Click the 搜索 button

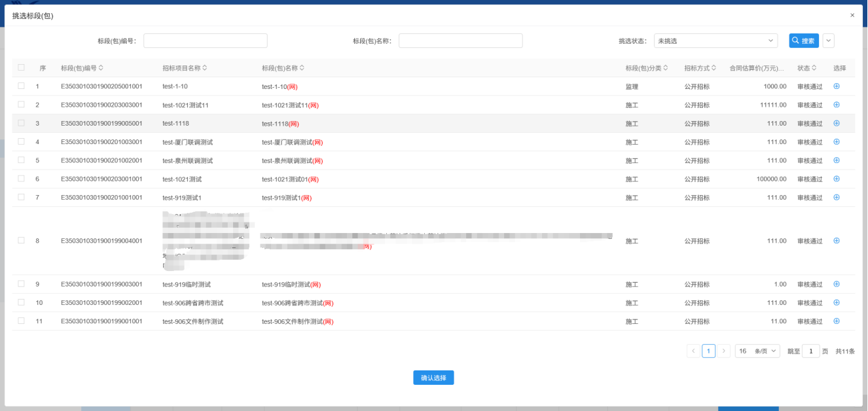coord(803,41)
